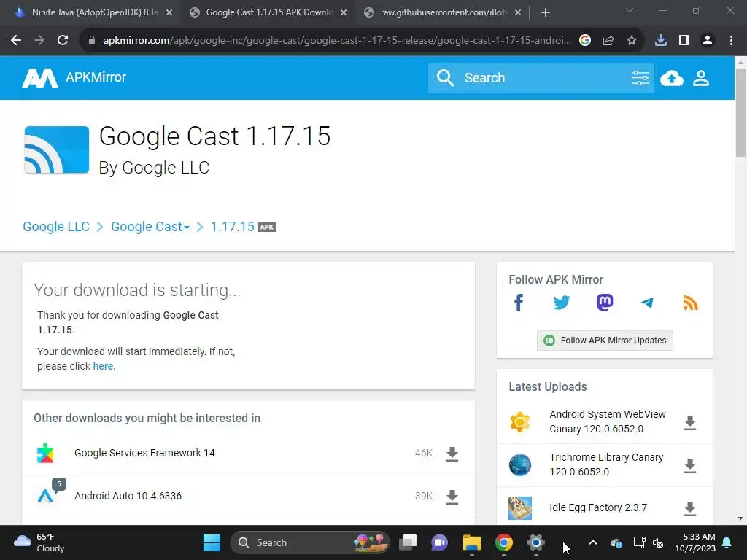Reload the current page
747x560 pixels.
tap(63, 41)
